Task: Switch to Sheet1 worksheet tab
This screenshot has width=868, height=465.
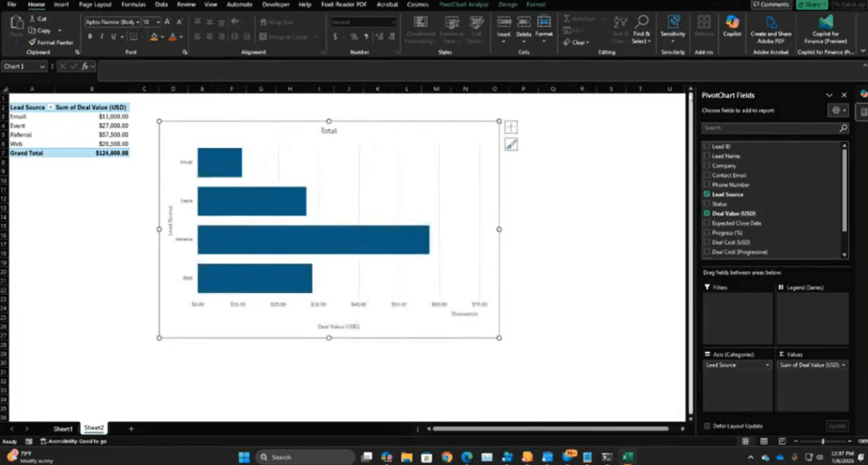Action: coord(62,428)
